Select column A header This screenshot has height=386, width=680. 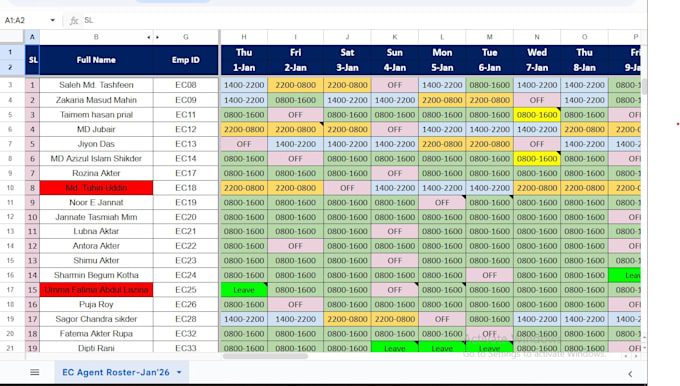tap(32, 37)
